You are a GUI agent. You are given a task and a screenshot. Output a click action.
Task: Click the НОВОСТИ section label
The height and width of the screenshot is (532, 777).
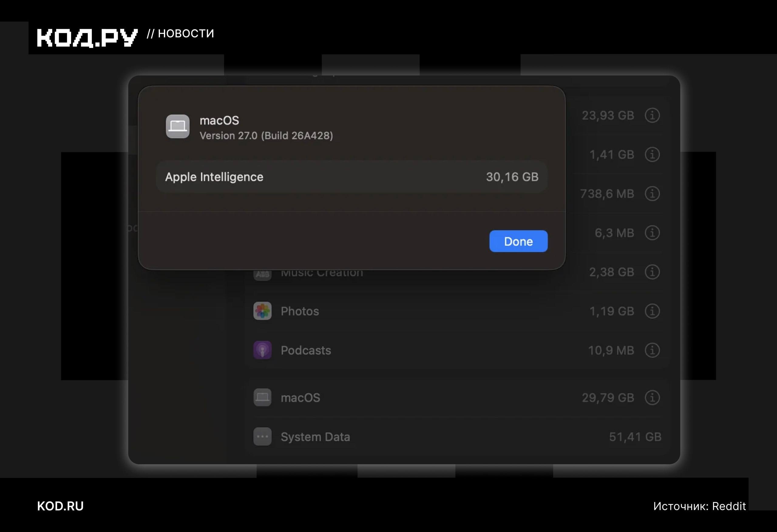pos(186,33)
